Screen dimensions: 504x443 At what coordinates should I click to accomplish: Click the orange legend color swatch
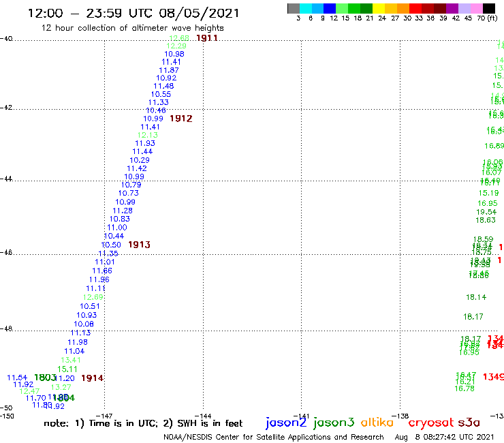pos(403,8)
